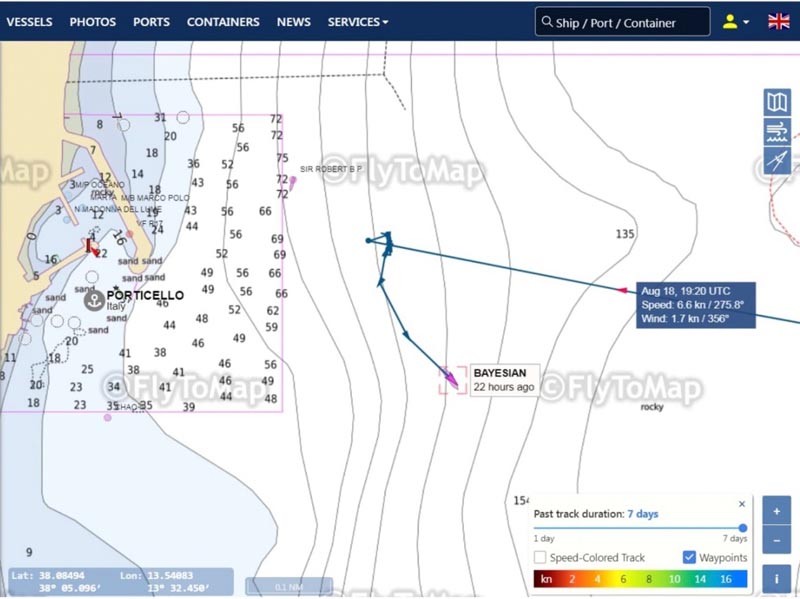Open the map info button
Image resolution: width=800 pixels, height=599 pixels.
point(776,578)
